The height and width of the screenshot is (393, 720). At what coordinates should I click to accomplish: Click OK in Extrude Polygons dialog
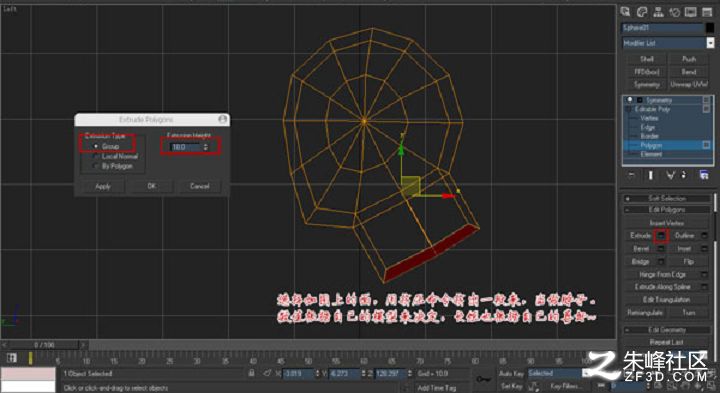point(152,186)
